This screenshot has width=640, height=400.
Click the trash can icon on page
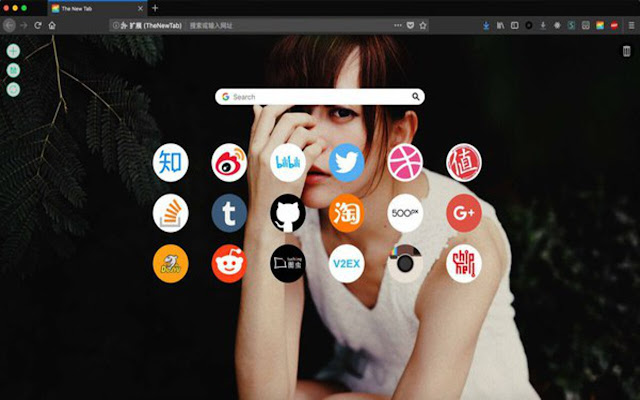pyautogui.click(x=627, y=51)
